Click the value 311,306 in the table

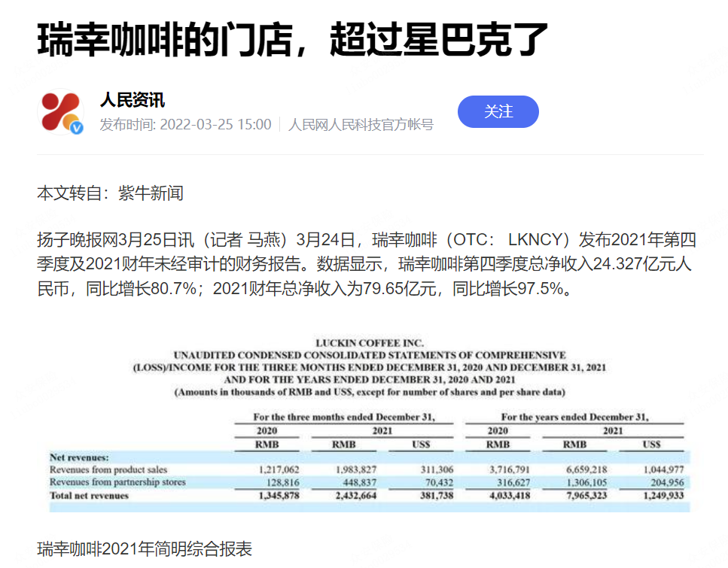[x=437, y=469]
